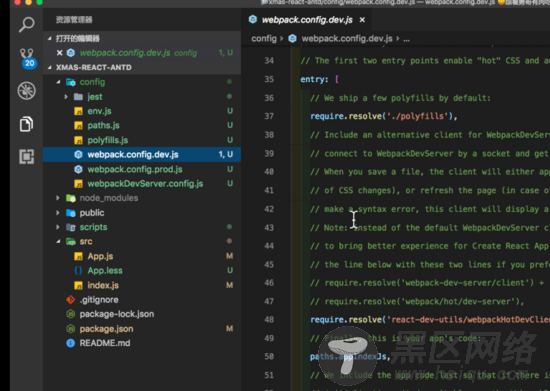The height and width of the screenshot is (391, 550).
Task: Click the npm icon beside package-lock.json
Action: (x=71, y=314)
